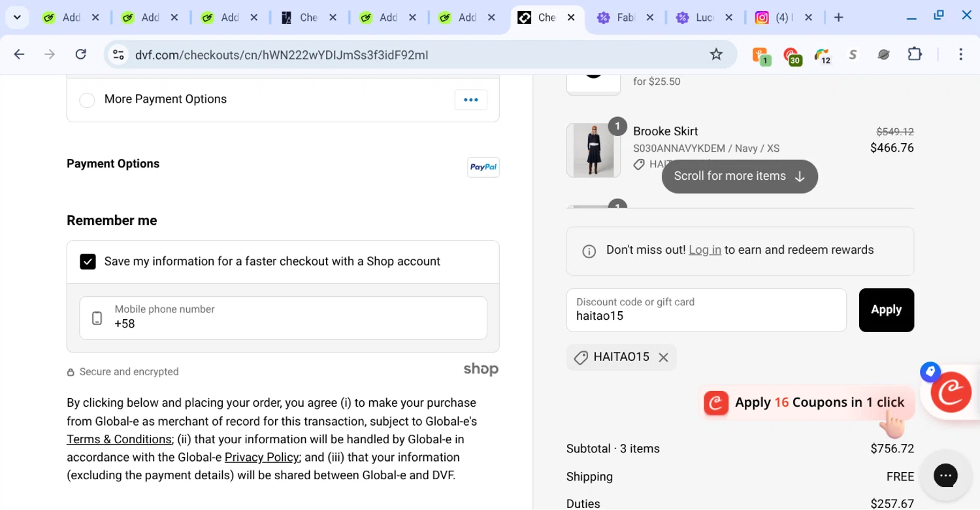Image resolution: width=980 pixels, height=510 pixels.
Task: Close the Luc tab
Action: tap(728, 18)
